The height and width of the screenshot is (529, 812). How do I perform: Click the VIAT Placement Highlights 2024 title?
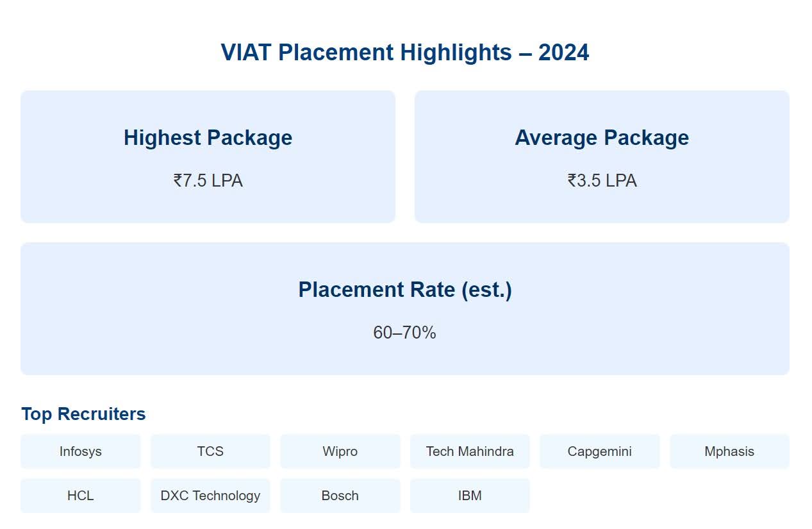coord(405,53)
